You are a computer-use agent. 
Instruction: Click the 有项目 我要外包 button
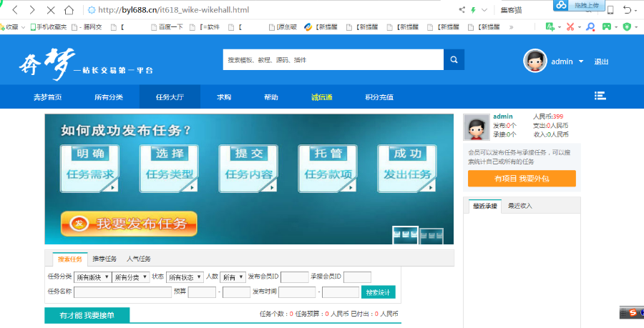pos(522,179)
